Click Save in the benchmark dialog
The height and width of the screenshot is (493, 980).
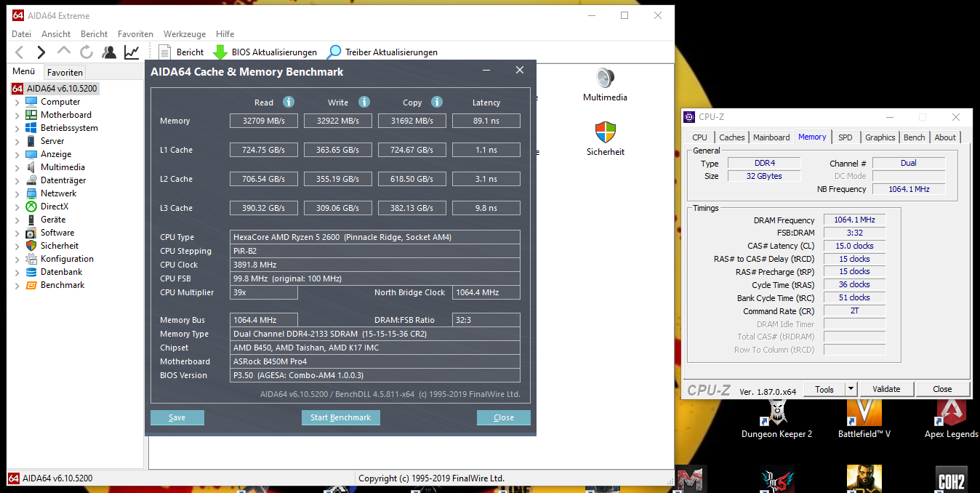pos(177,417)
